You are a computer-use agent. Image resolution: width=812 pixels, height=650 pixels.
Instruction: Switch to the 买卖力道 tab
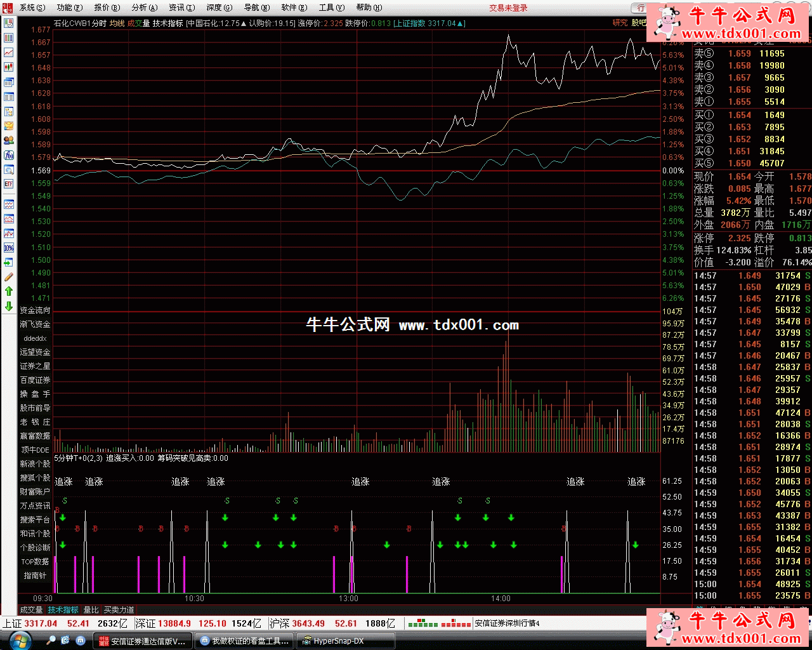(x=119, y=610)
